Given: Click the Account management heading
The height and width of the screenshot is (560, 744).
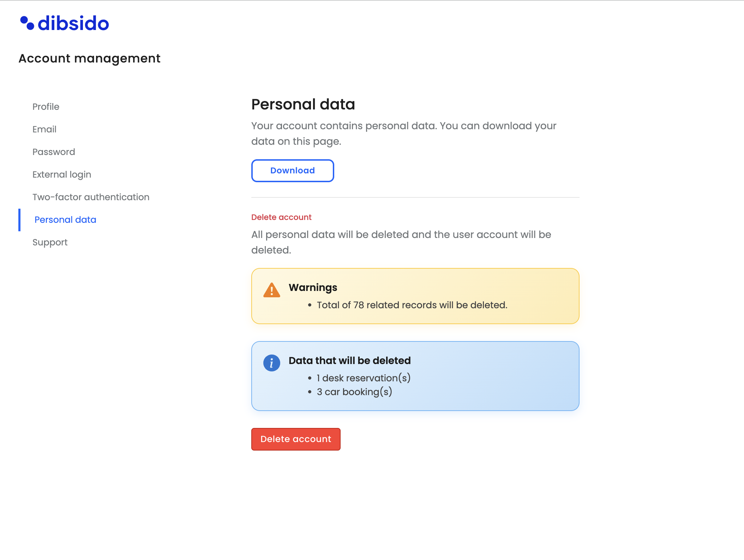Looking at the screenshot, I should 89,58.
